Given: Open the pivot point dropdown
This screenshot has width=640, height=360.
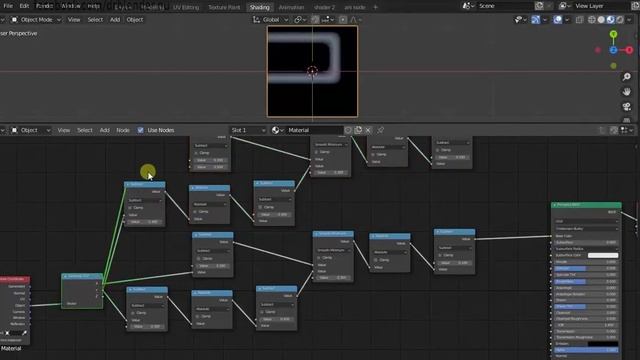Looking at the screenshot, I should [x=300, y=20].
